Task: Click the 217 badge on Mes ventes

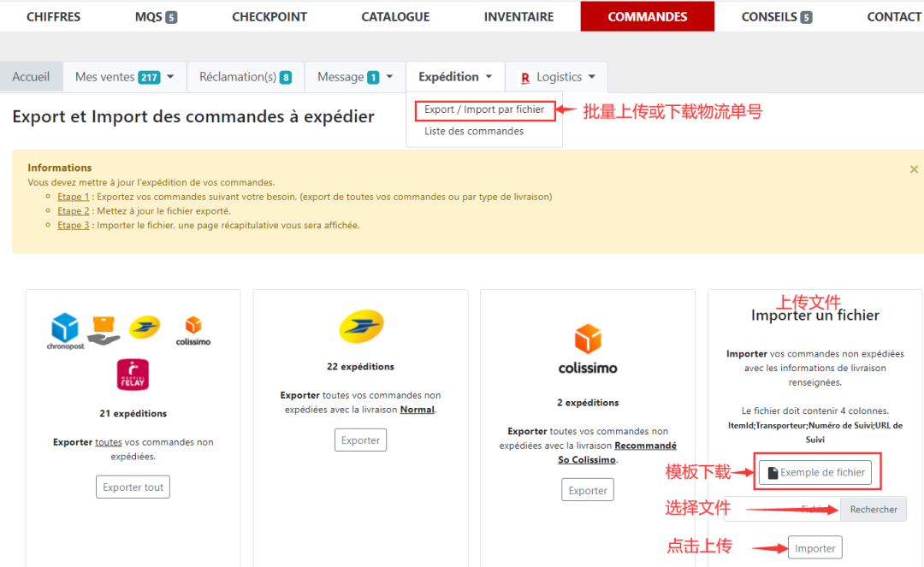Action: 149,77
